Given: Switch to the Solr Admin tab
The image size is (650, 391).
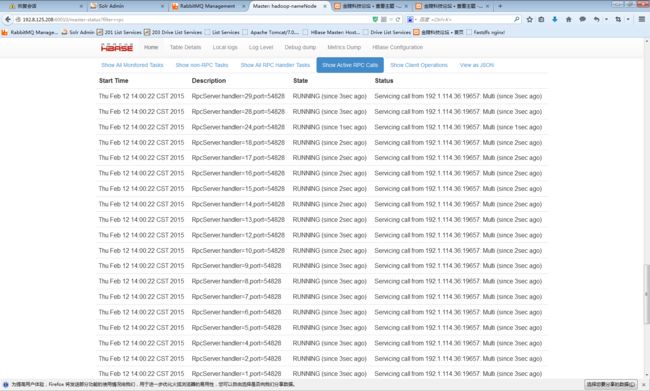Looking at the screenshot, I should coord(126,6).
